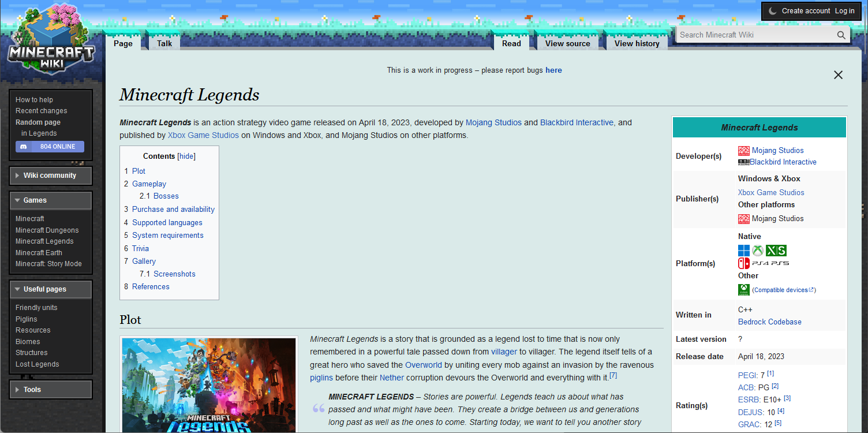The image size is (868, 433).
Task: Collapse the Games sidebar section
Action: pos(51,200)
